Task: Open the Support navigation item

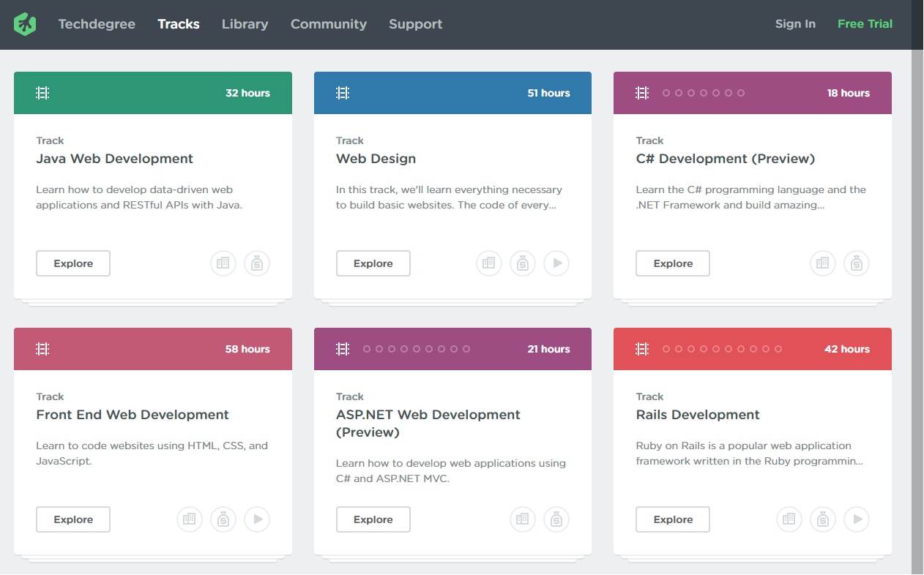Action: (x=416, y=24)
